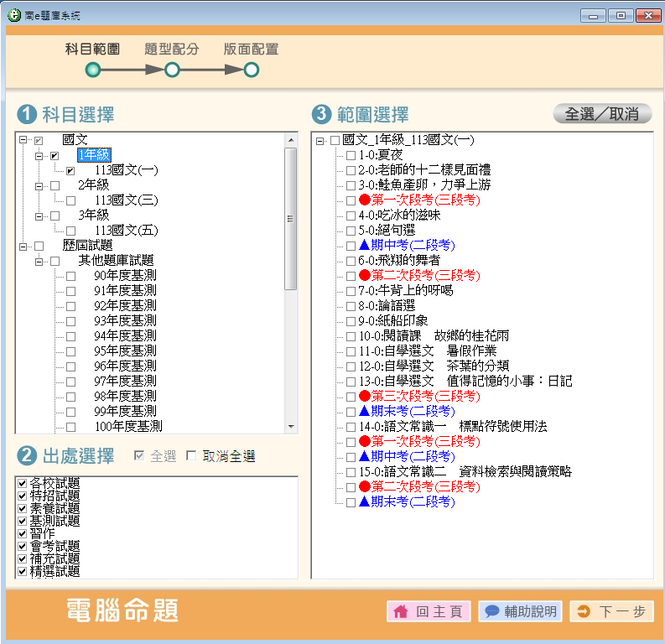Viewport: 665px width, 644px height.
Task: Uncheck the 1年級 checkbox
Action: pos(55,156)
